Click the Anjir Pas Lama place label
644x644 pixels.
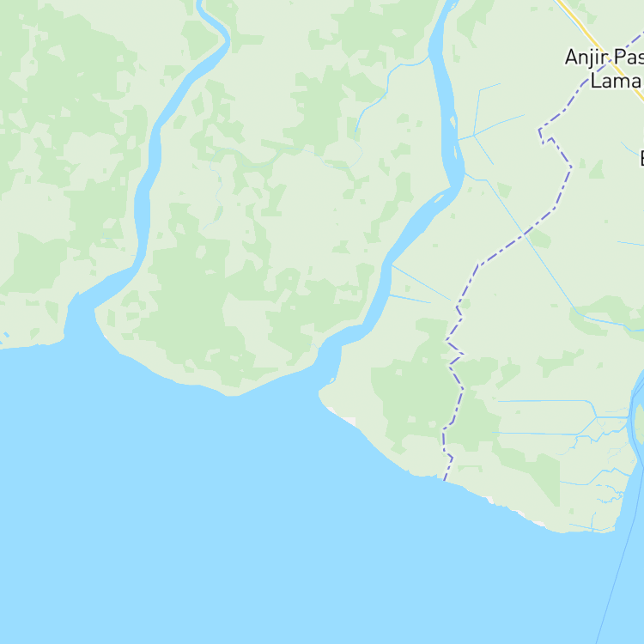(605, 69)
